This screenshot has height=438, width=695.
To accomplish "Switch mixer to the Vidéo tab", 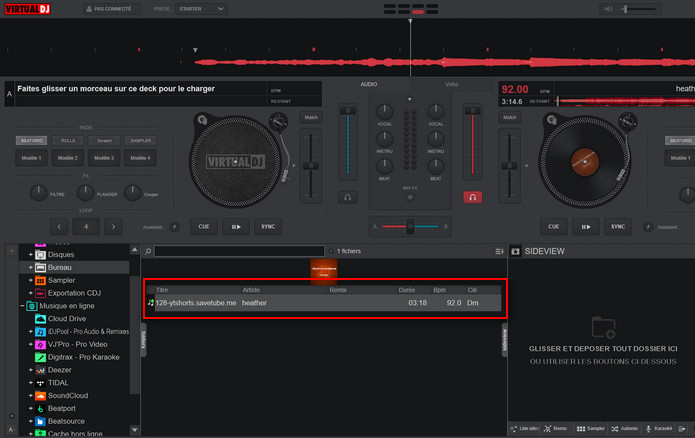I will [x=452, y=84].
